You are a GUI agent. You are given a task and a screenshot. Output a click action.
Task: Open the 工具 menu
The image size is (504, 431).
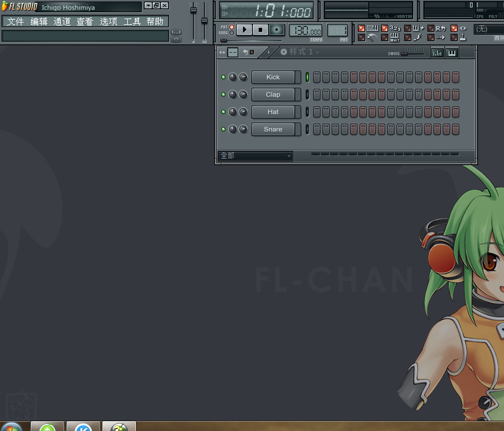(132, 21)
